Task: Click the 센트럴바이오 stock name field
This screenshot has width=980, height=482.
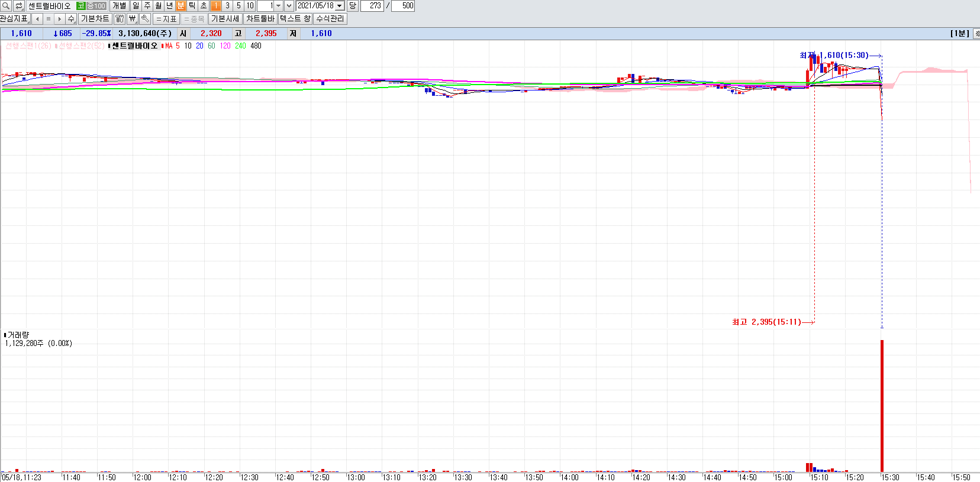Action: 50,6
